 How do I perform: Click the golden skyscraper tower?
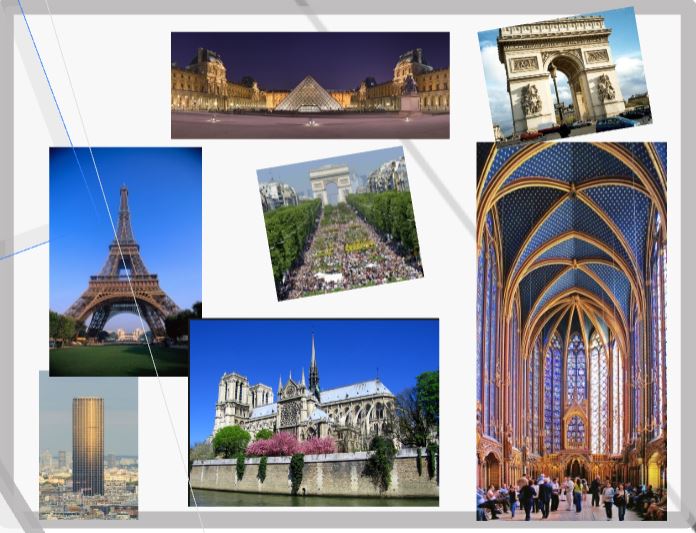[x=88, y=445]
